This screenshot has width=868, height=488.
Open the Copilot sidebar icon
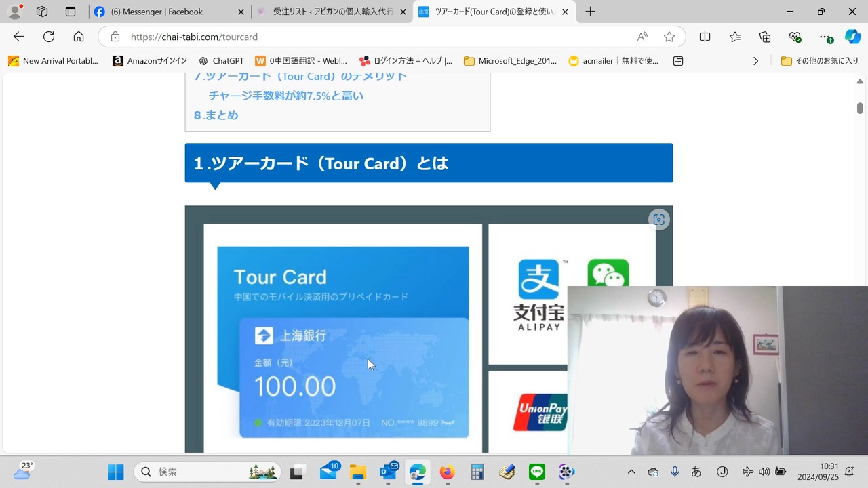click(852, 37)
